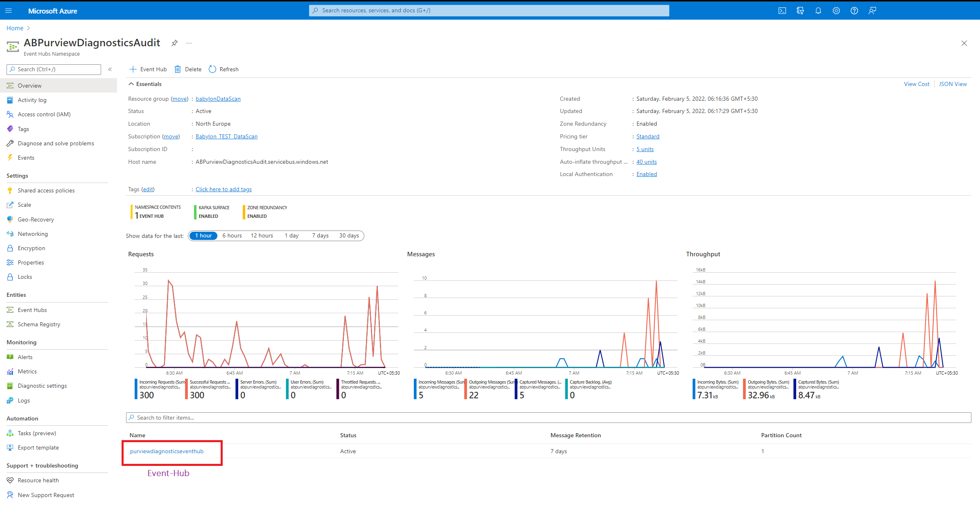Select the 7 days time range
980x531 pixels.
click(320, 235)
